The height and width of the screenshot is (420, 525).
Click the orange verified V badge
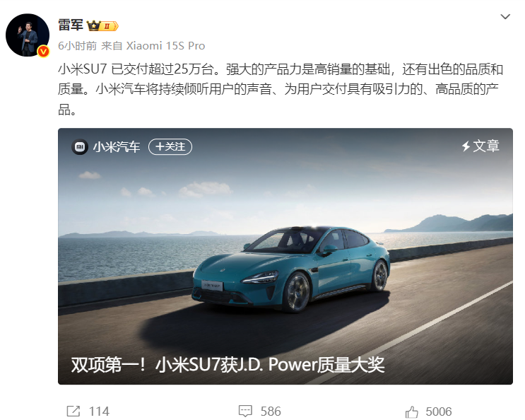(43, 51)
